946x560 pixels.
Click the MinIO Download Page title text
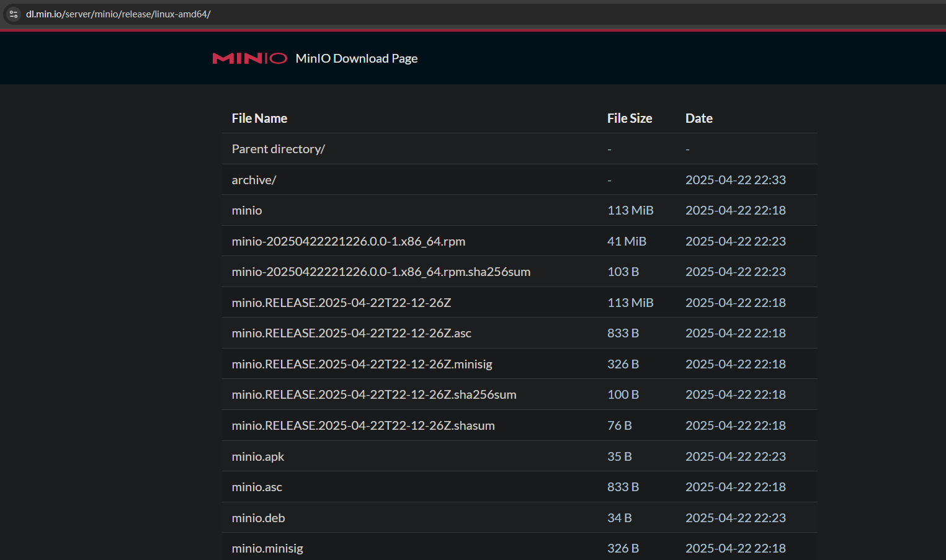click(357, 58)
